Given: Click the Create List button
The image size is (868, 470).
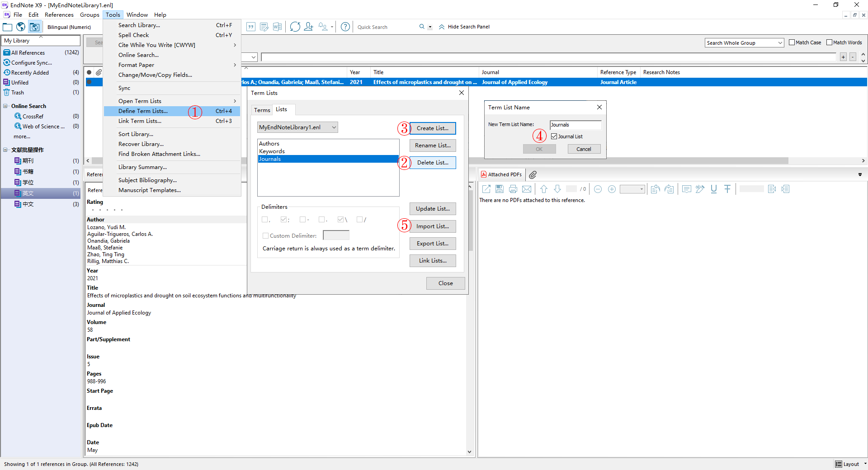Looking at the screenshot, I should [433, 128].
